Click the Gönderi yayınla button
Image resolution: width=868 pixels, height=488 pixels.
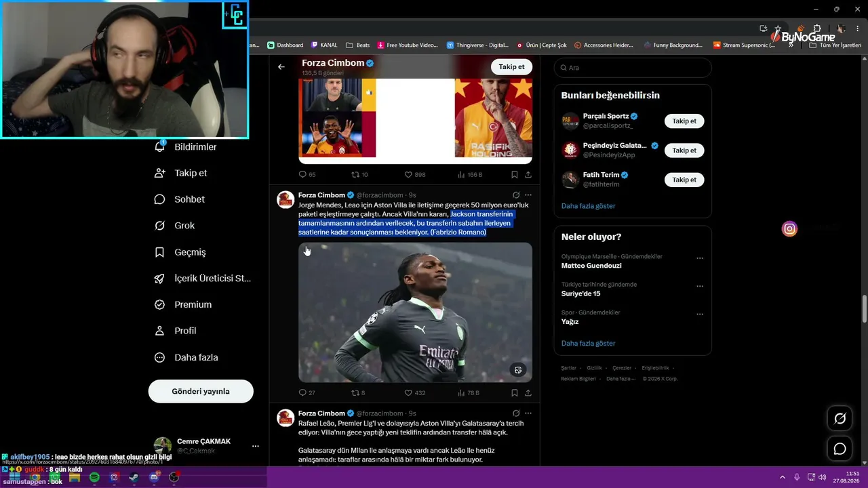(x=201, y=391)
